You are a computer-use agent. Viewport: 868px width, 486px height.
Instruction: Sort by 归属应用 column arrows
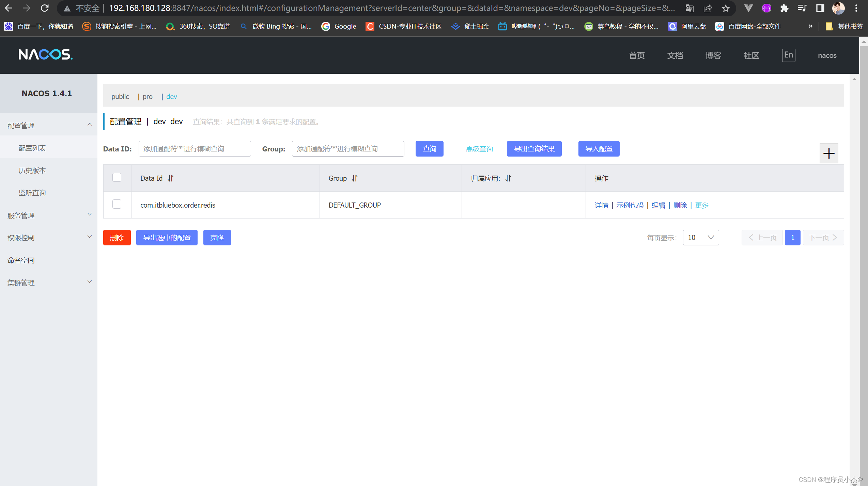(508, 178)
